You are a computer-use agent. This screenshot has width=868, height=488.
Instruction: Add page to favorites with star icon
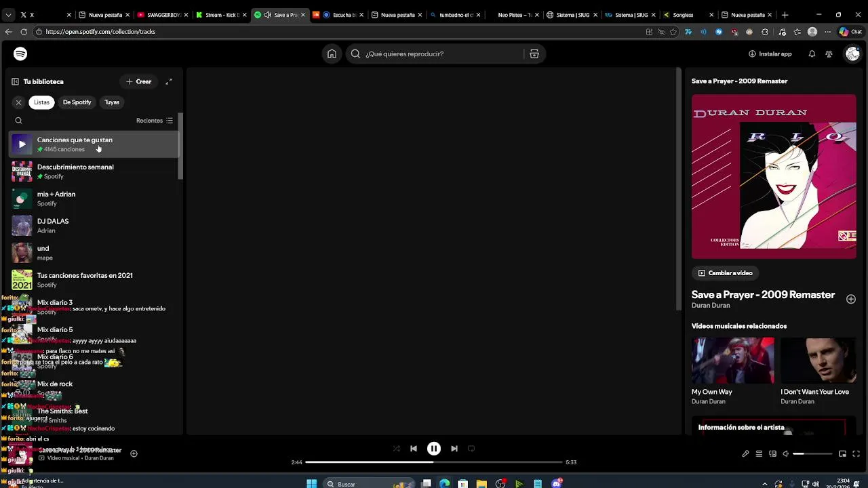673,32
